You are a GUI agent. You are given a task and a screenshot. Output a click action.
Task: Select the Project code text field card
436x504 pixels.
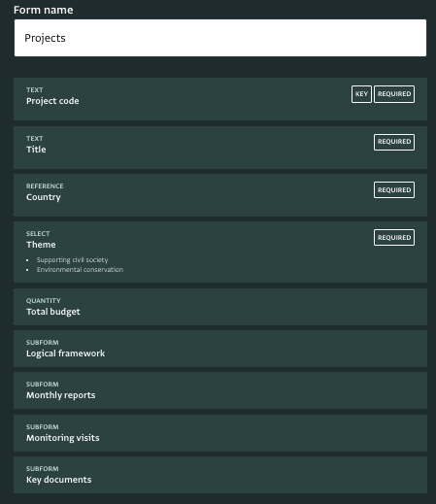220,99
